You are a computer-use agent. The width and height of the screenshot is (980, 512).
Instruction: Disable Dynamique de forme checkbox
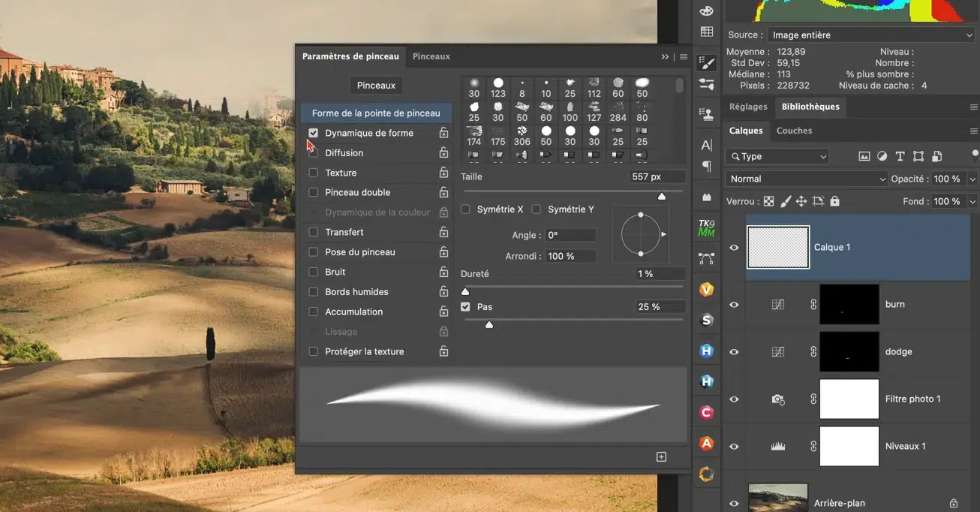(314, 133)
